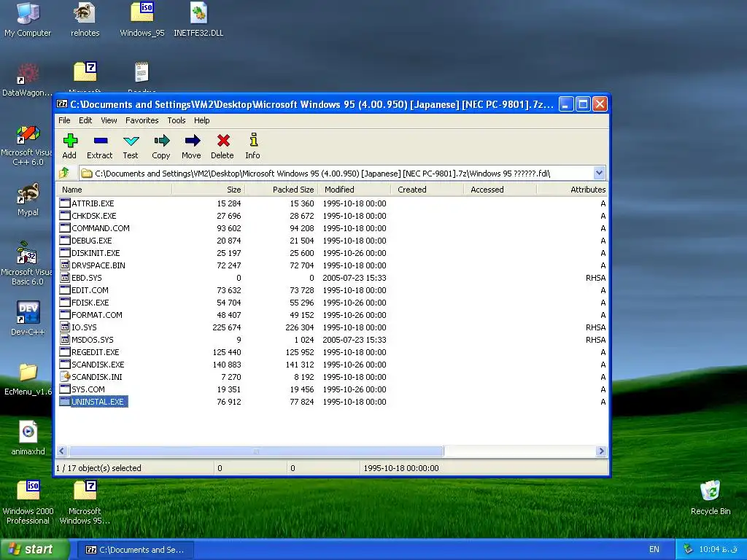747x560 pixels.
Task: Select the SCANDISK.EXE file row
Action: [x=332, y=365]
